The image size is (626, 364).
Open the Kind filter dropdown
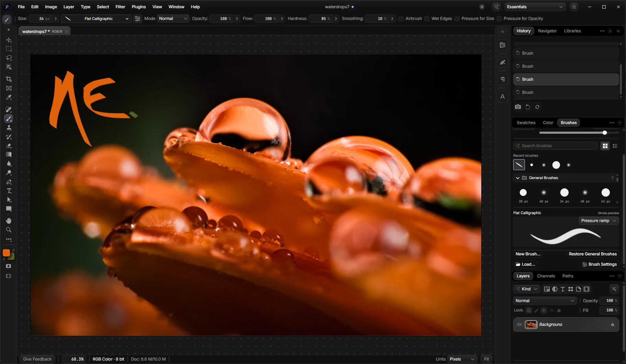point(527,289)
